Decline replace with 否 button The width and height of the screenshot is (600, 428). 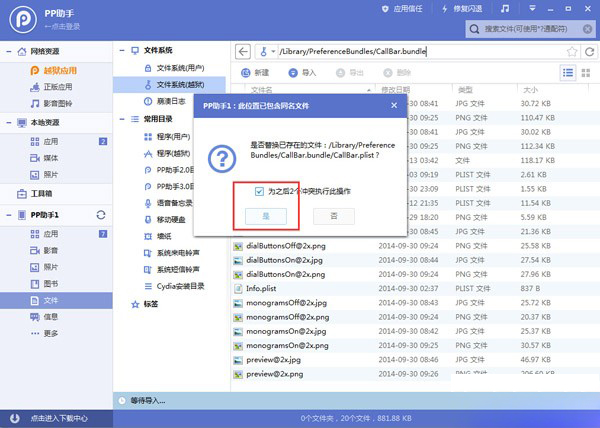(x=334, y=216)
